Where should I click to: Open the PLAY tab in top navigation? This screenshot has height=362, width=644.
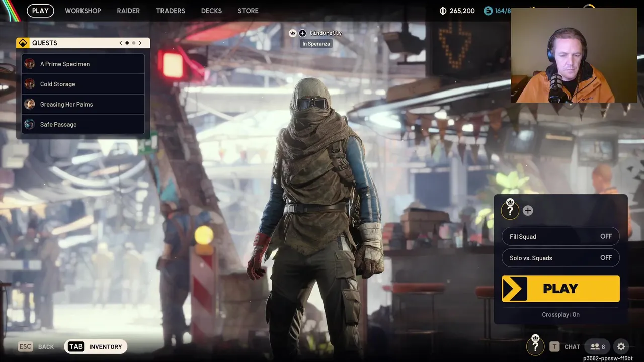(40, 11)
